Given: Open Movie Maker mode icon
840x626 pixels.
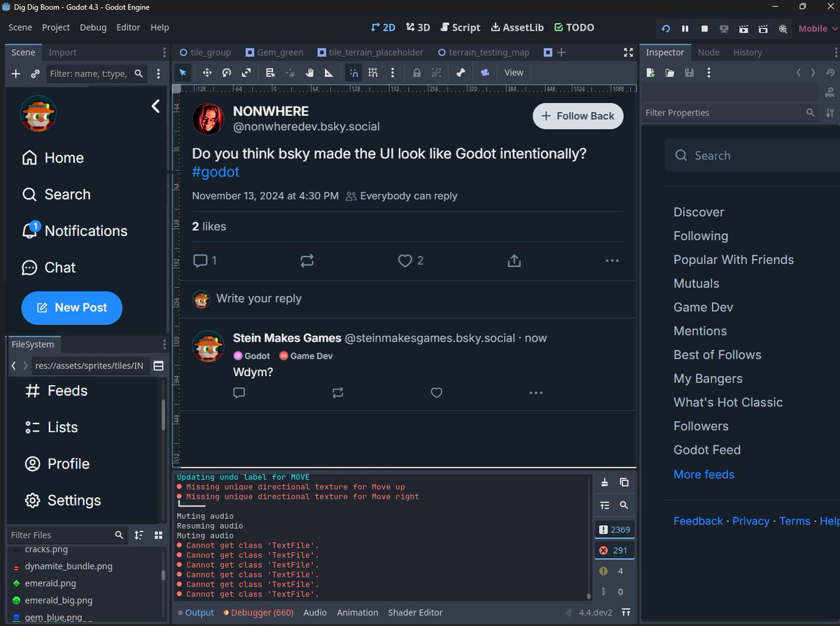Looking at the screenshot, I should point(783,29).
